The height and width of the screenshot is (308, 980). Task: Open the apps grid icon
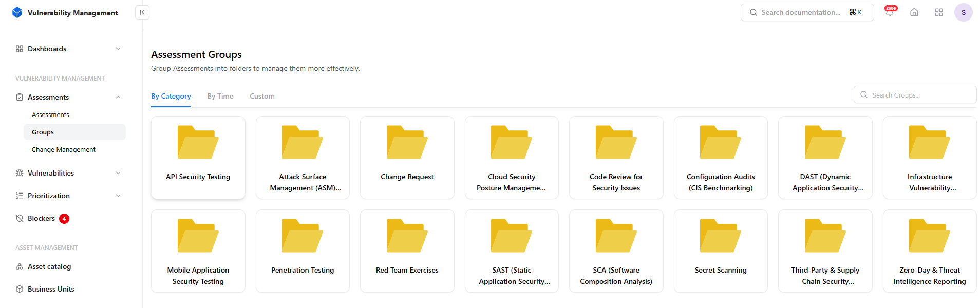point(939,12)
